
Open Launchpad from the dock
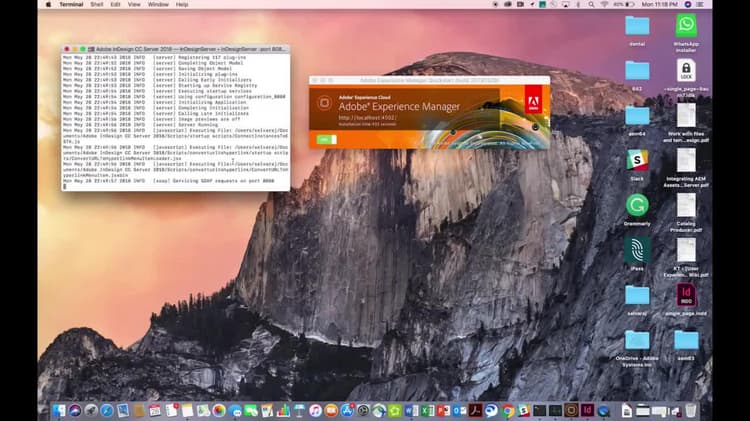click(91, 410)
